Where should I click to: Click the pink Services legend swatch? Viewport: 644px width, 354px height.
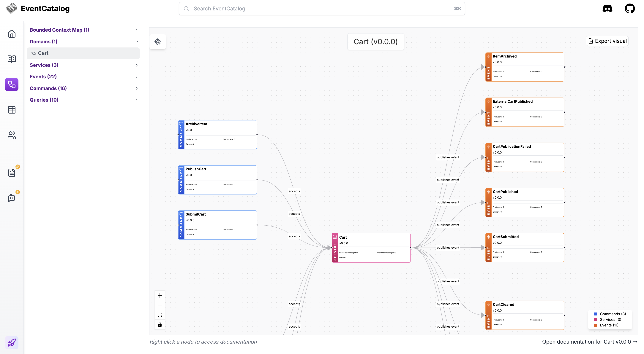[x=596, y=320]
